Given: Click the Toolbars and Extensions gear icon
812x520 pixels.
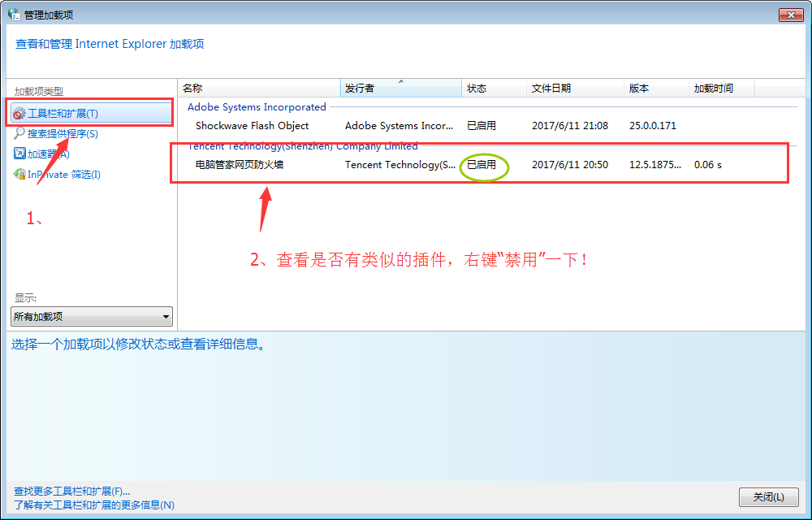Looking at the screenshot, I should 19,114.
